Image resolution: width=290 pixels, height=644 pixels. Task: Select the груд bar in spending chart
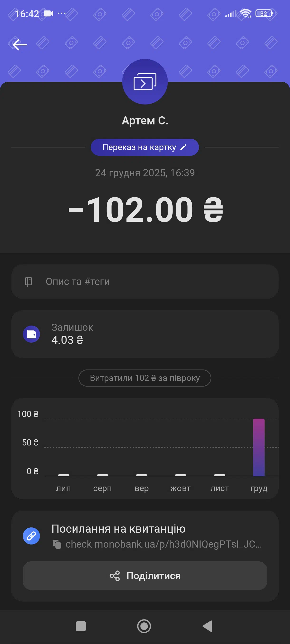coord(259,447)
